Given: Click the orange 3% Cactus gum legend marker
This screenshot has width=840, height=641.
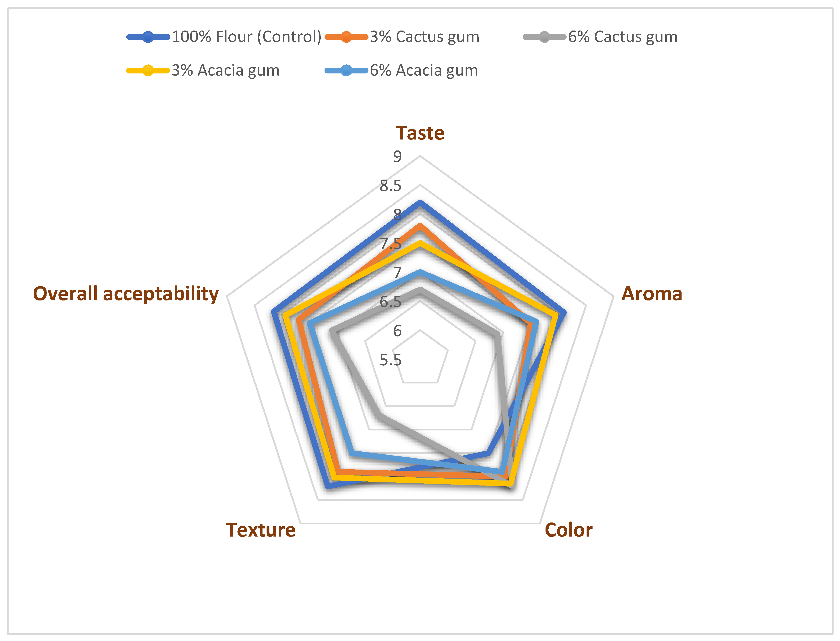Looking at the screenshot, I should click(x=346, y=37).
